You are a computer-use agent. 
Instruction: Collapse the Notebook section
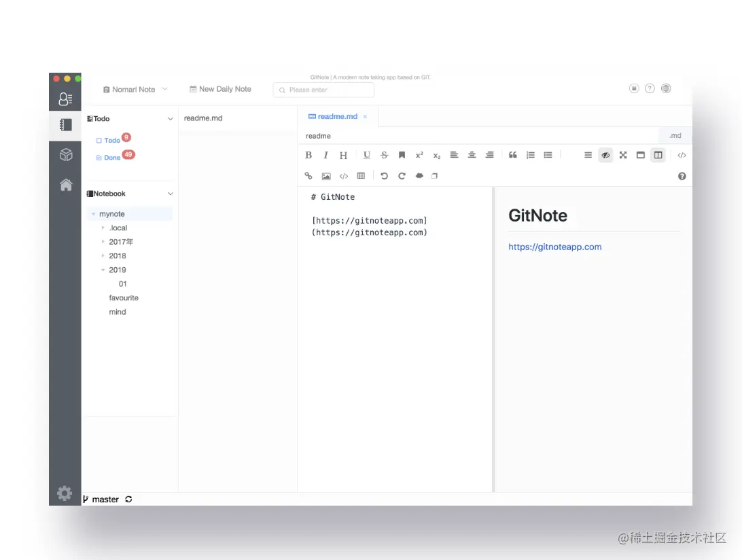point(171,194)
